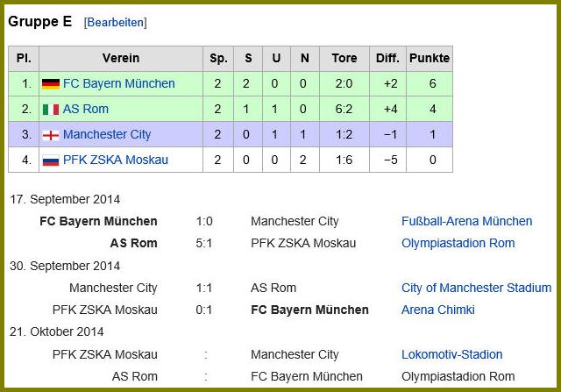Open the Bearbeiten edit link
Image resolution: width=561 pixels, height=392 pixels.
pyautogui.click(x=115, y=23)
